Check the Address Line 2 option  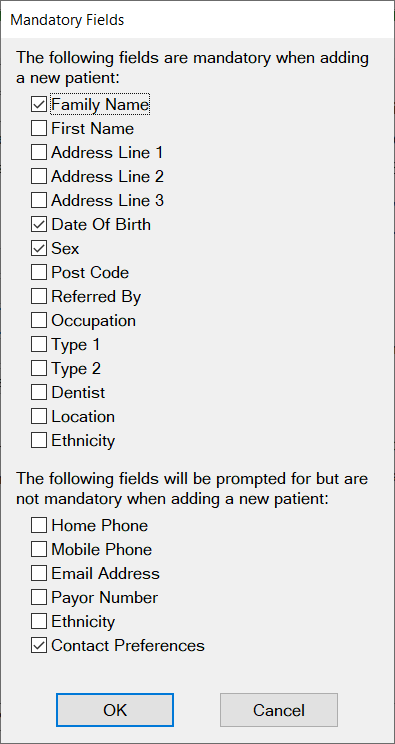[39, 177]
